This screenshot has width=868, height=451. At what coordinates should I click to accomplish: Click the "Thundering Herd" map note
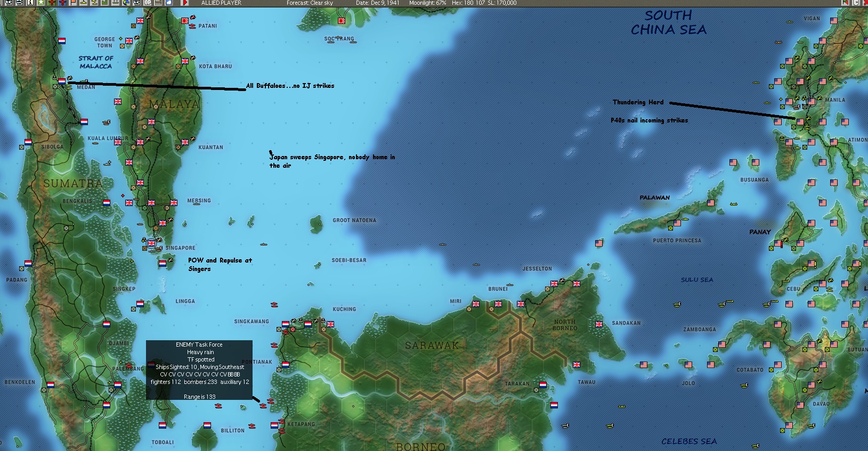click(x=638, y=102)
